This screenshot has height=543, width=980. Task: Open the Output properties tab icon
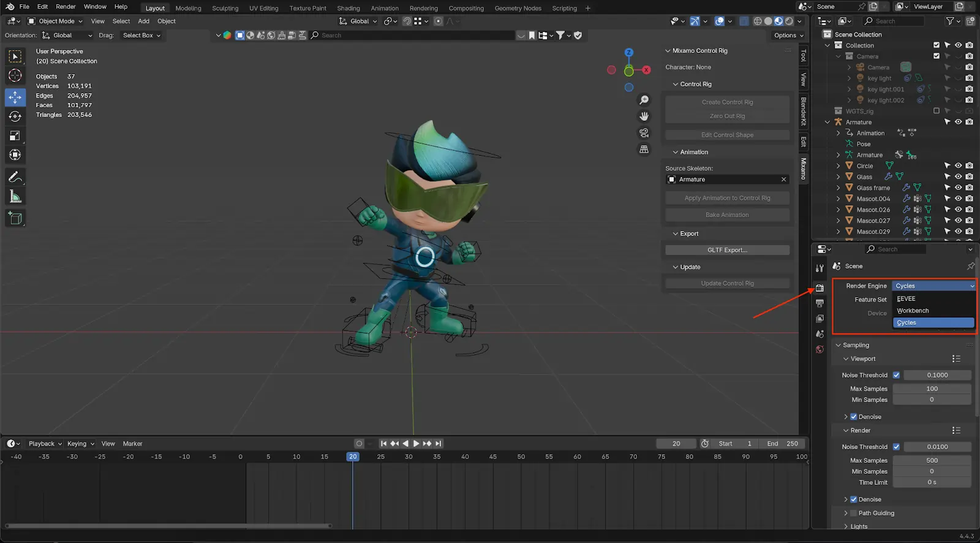[820, 303]
